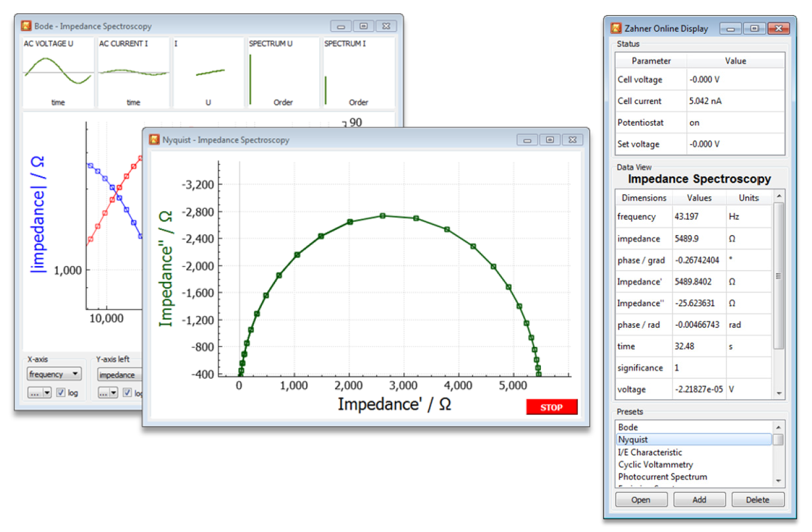812x532 pixels.
Task: Select the SPECTRUM I preview thumbnail
Action: pos(359,72)
